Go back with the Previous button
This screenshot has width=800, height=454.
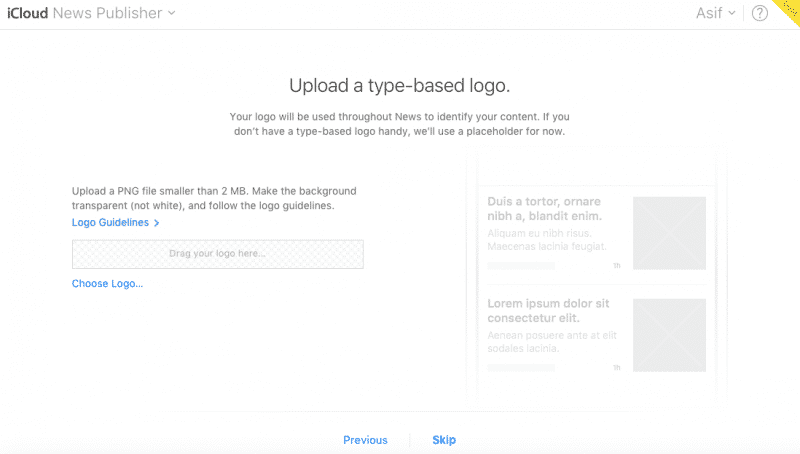(x=365, y=440)
